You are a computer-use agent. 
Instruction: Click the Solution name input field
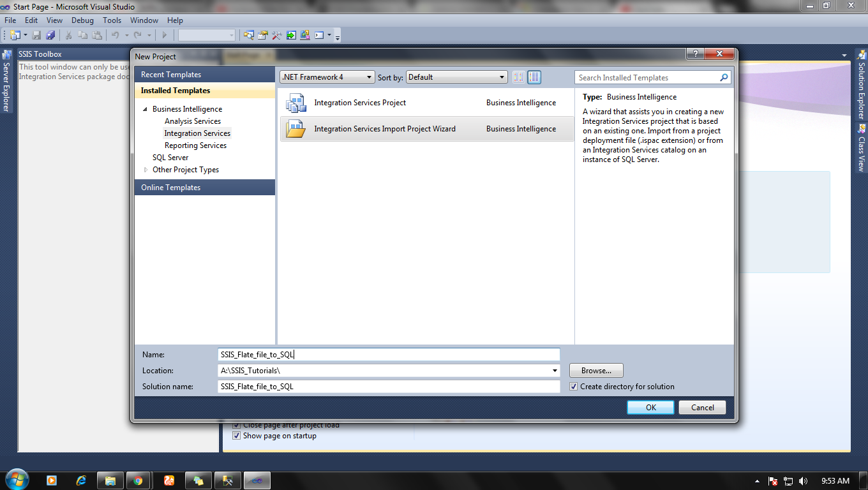pos(389,387)
